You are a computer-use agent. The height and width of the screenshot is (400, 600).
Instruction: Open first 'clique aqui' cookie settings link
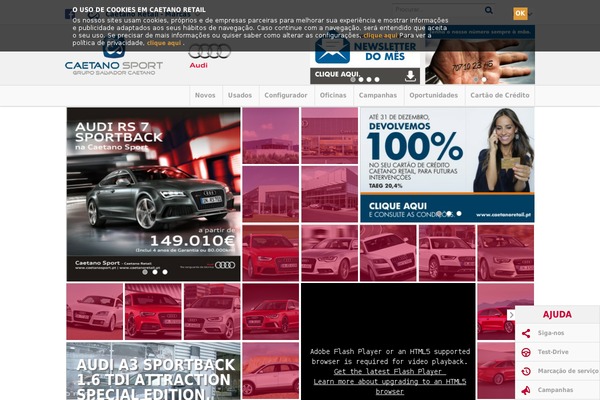pyautogui.click(x=380, y=35)
